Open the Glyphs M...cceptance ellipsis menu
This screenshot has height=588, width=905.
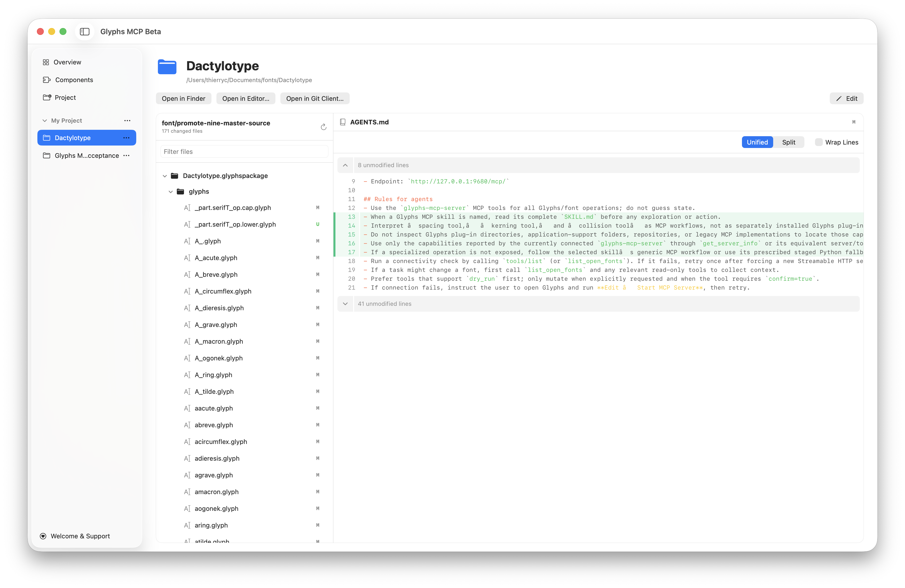pos(127,155)
